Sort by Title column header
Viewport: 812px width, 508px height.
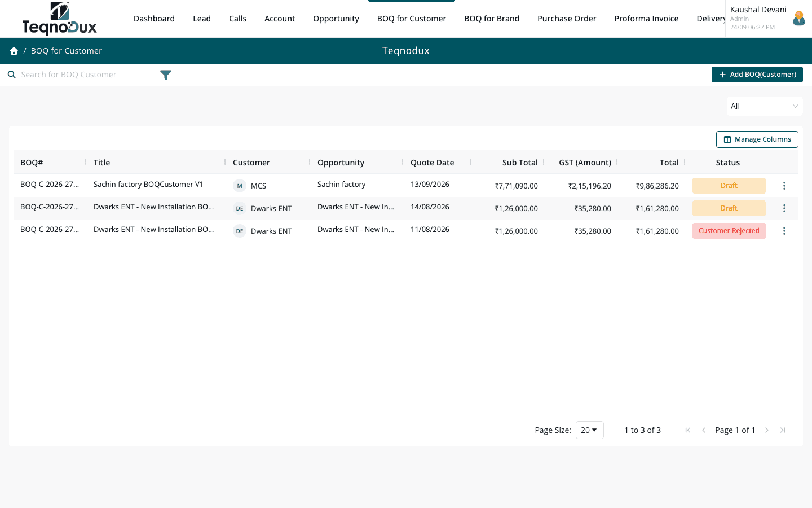pyautogui.click(x=101, y=163)
